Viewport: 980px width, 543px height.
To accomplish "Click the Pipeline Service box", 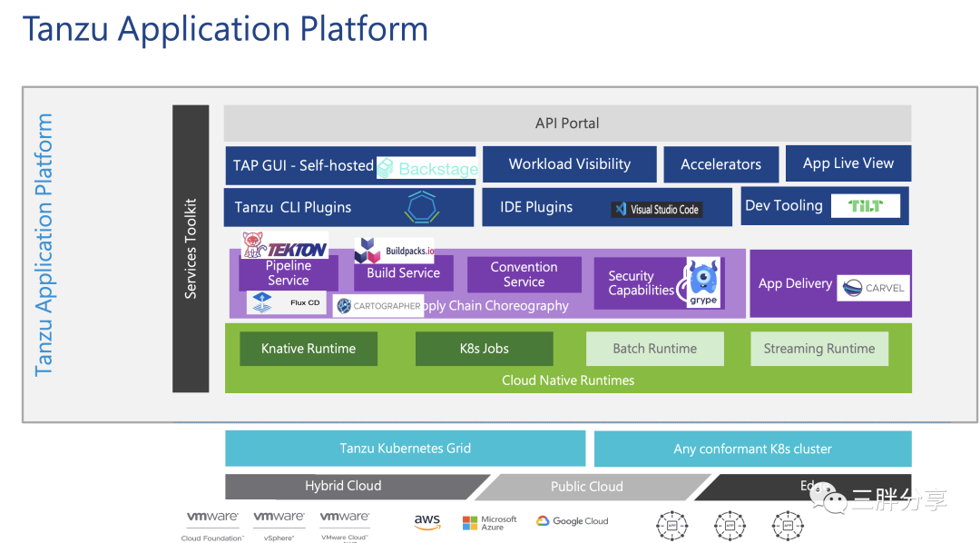I will point(289,272).
